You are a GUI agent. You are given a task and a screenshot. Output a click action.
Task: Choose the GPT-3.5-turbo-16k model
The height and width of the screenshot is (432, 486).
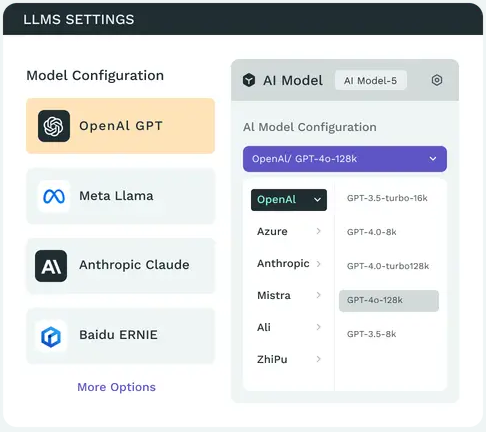pyautogui.click(x=387, y=198)
